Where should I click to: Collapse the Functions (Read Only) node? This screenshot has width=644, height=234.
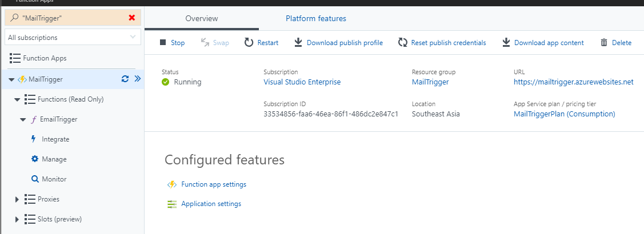pyautogui.click(x=17, y=100)
